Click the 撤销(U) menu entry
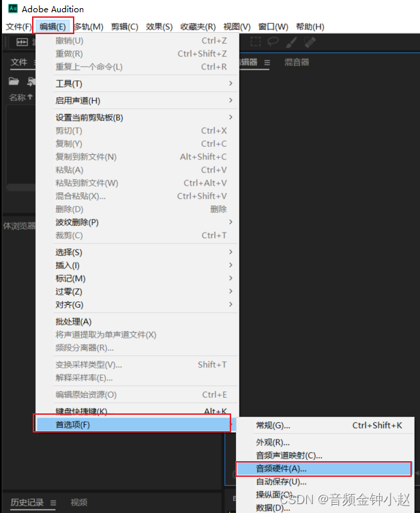 [137, 40]
